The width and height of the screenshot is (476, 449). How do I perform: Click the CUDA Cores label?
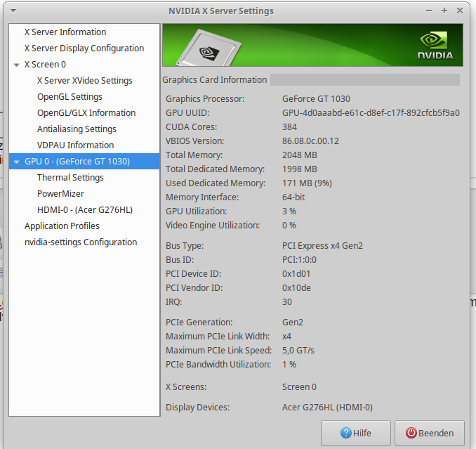click(191, 126)
